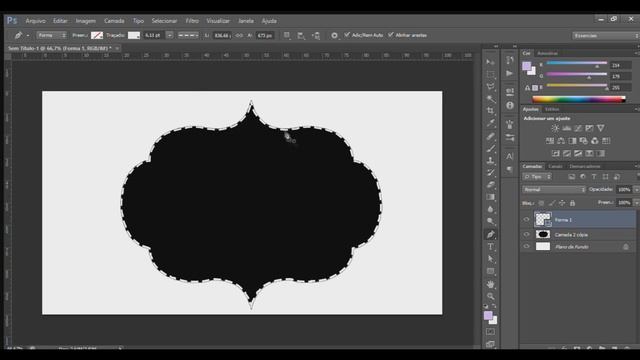Open the Normal blend mode dropdown
Screen dimensions: 640x360
tap(554, 189)
